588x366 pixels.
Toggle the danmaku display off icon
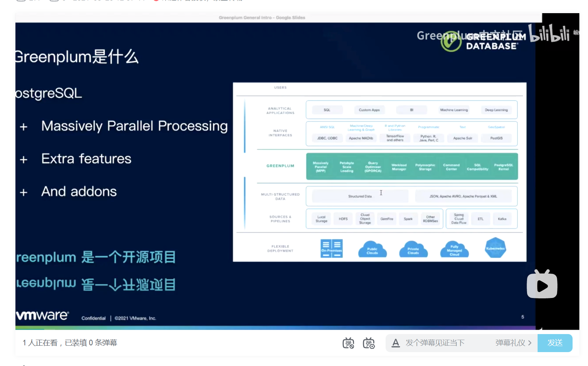point(348,343)
